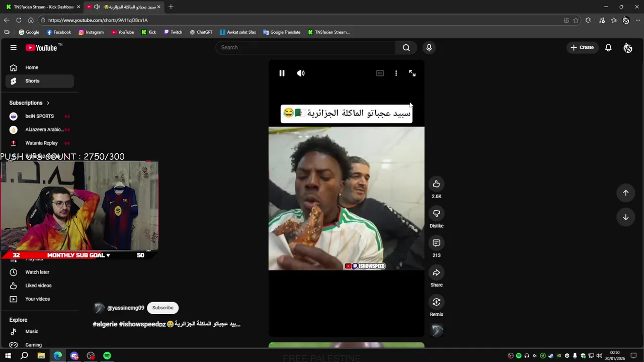Screen dimensions: 644x362
Task: Pause the playing Short
Action: click(282, 73)
